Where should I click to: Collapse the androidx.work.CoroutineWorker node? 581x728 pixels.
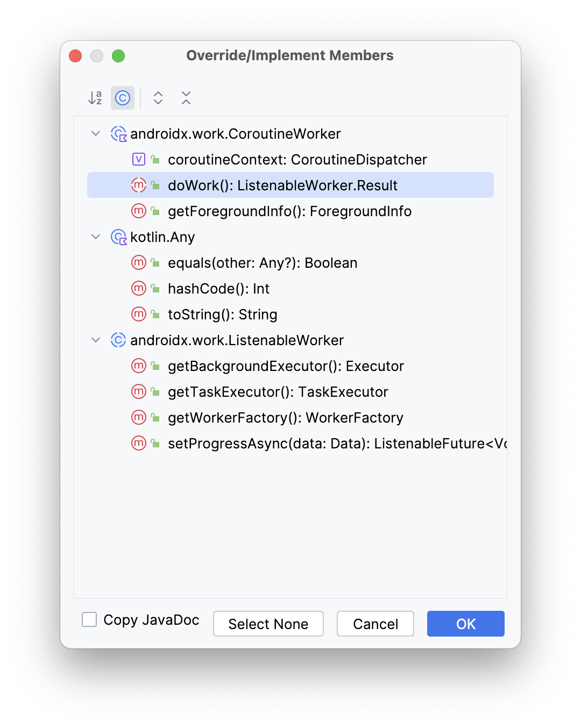[x=96, y=133]
